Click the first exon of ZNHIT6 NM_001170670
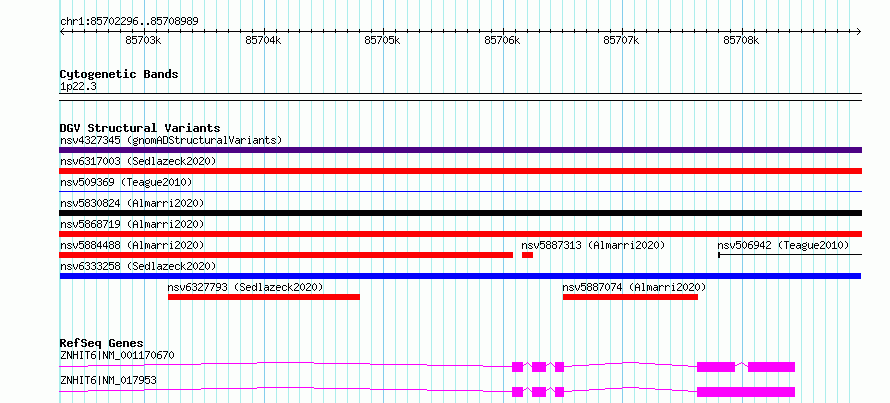 pos(517,367)
